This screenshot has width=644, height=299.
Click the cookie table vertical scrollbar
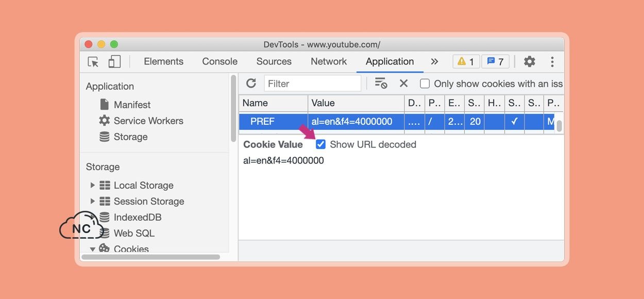pos(559,126)
